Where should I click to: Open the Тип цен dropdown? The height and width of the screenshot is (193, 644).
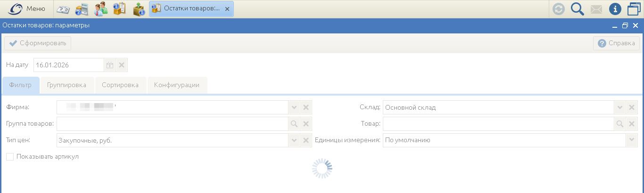(294, 140)
